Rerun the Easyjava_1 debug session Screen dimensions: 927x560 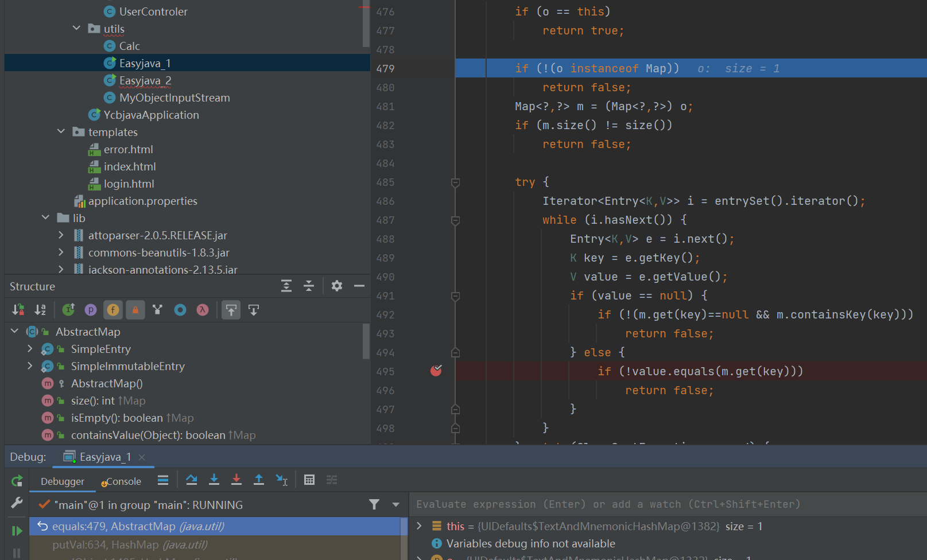point(17,481)
